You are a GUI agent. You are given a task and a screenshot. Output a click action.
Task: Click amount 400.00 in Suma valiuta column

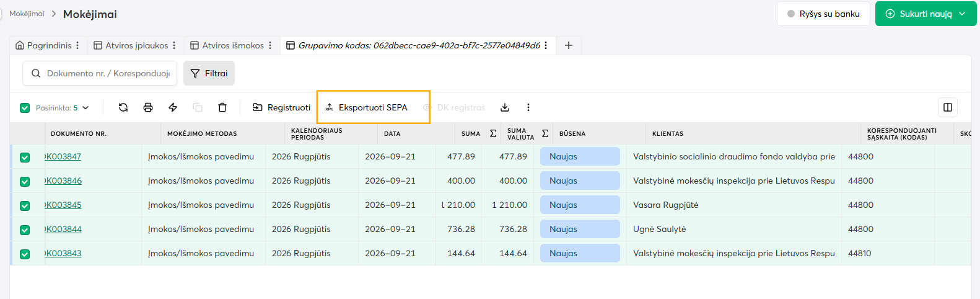(513, 181)
